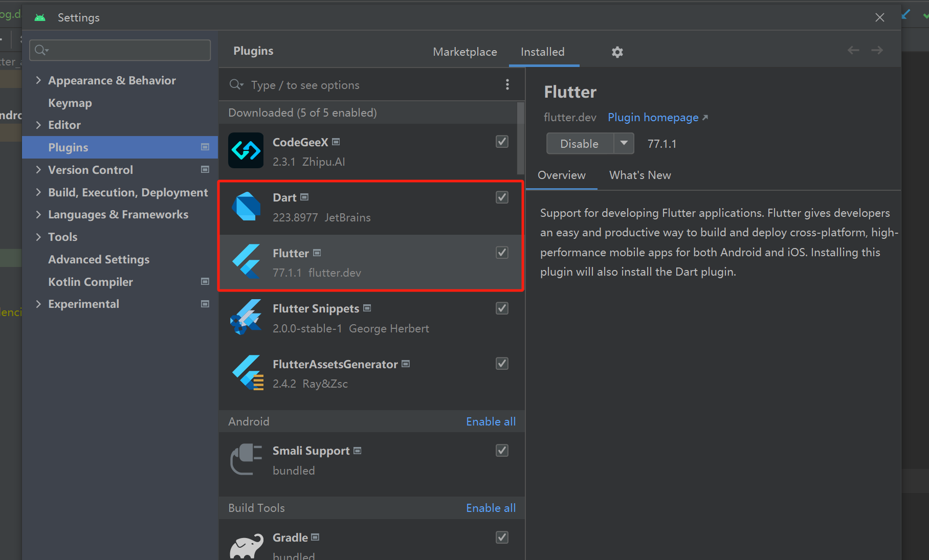Click Enable all for Build Tools section
This screenshot has height=560, width=929.
(x=491, y=508)
